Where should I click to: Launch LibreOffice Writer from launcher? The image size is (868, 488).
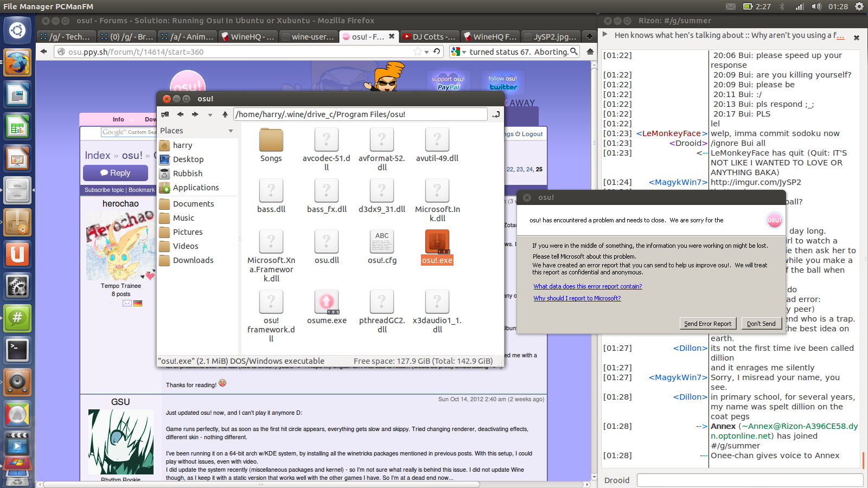[17, 95]
